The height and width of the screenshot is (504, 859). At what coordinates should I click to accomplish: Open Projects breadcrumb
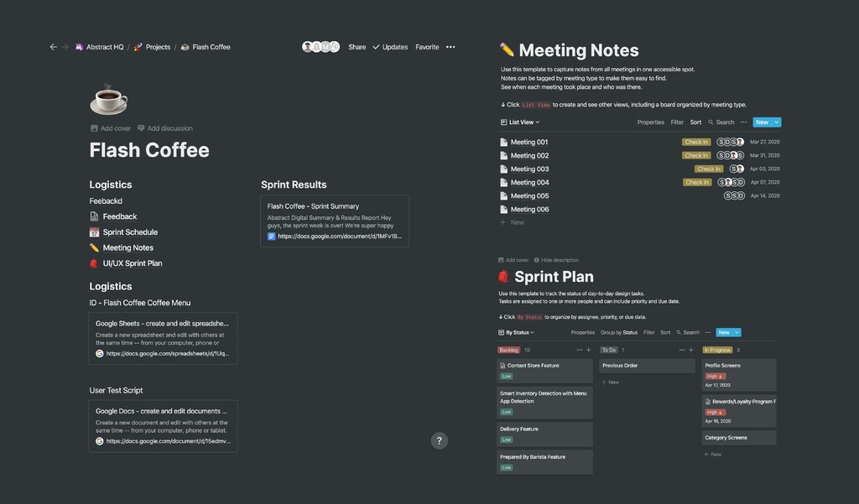152,47
